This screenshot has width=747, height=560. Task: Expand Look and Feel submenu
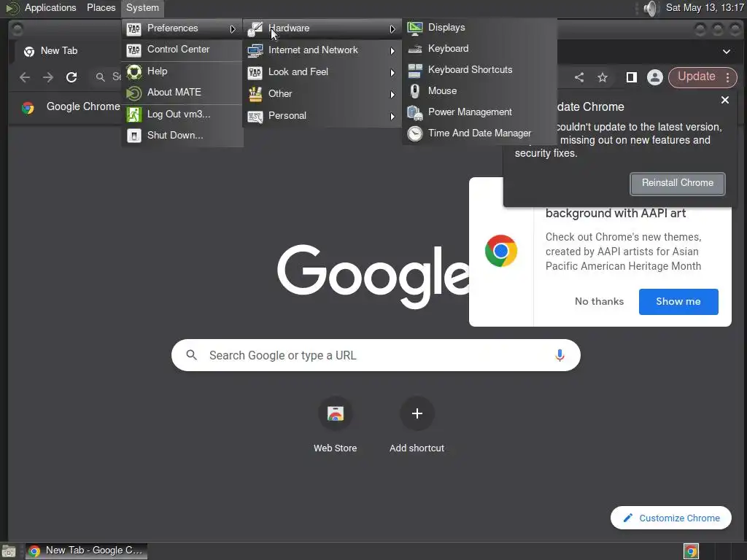pyautogui.click(x=322, y=72)
